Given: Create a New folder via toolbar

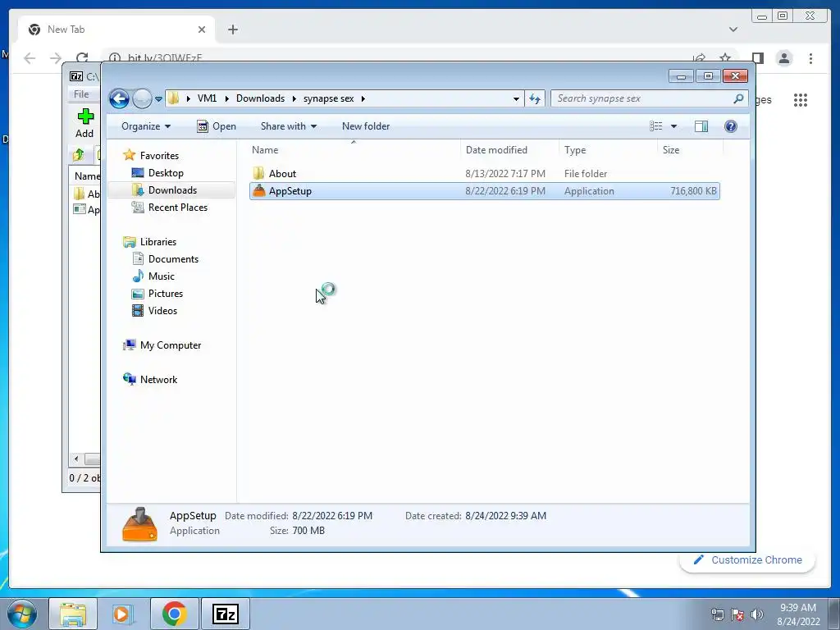Looking at the screenshot, I should (366, 126).
